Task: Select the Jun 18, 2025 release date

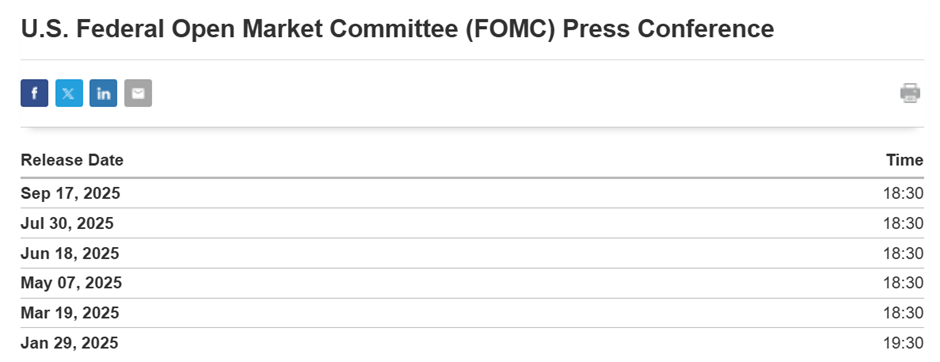Action: click(x=70, y=253)
